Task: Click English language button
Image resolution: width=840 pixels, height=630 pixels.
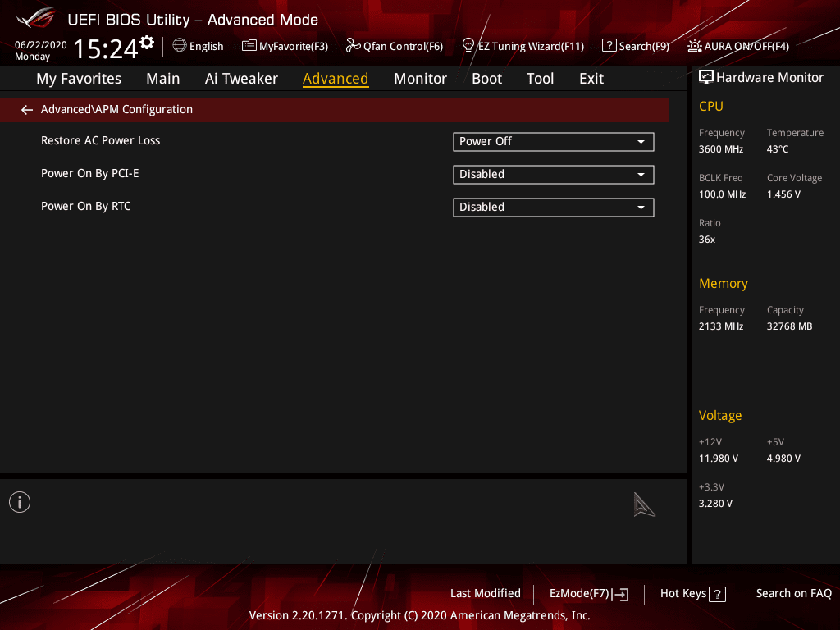Action: [x=206, y=47]
